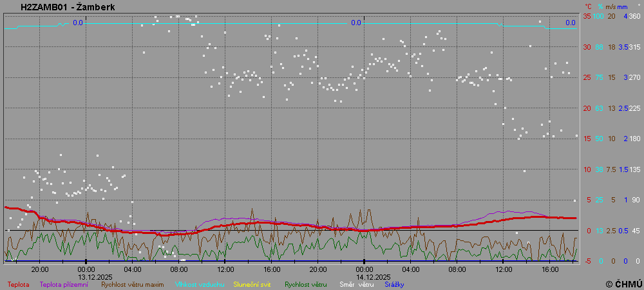Image resolution: width=644 pixels, height=290 pixels.
Task: Click the Teplota legend label
Action: pos(18,284)
